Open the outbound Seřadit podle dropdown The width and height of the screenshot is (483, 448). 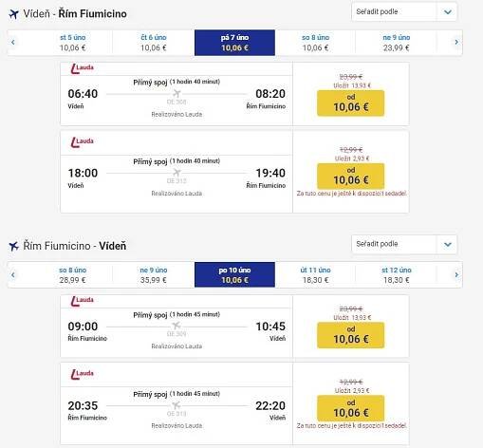404,12
